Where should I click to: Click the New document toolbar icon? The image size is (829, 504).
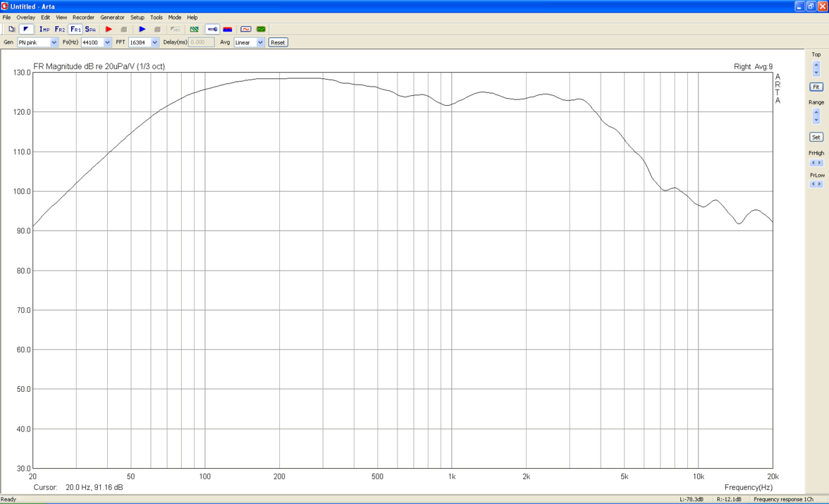(11, 29)
